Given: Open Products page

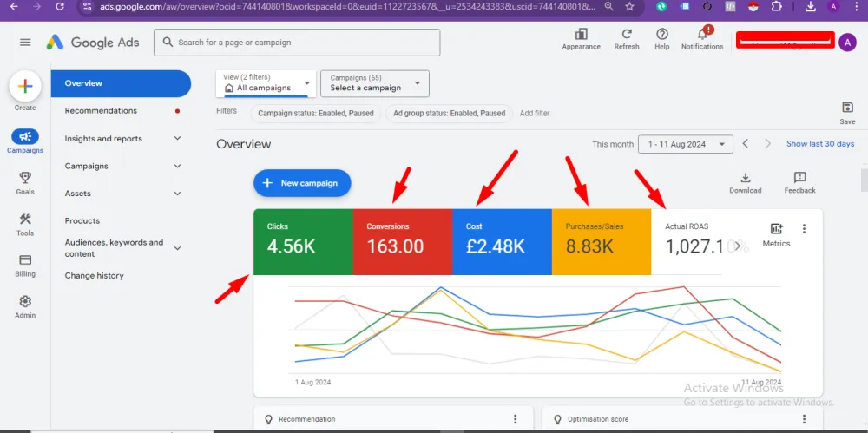Looking at the screenshot, I should (82, 221).
